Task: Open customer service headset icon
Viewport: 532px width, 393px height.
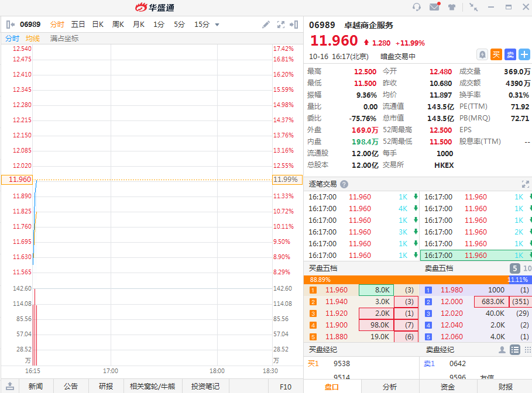Action: click(x=417, y=7)
